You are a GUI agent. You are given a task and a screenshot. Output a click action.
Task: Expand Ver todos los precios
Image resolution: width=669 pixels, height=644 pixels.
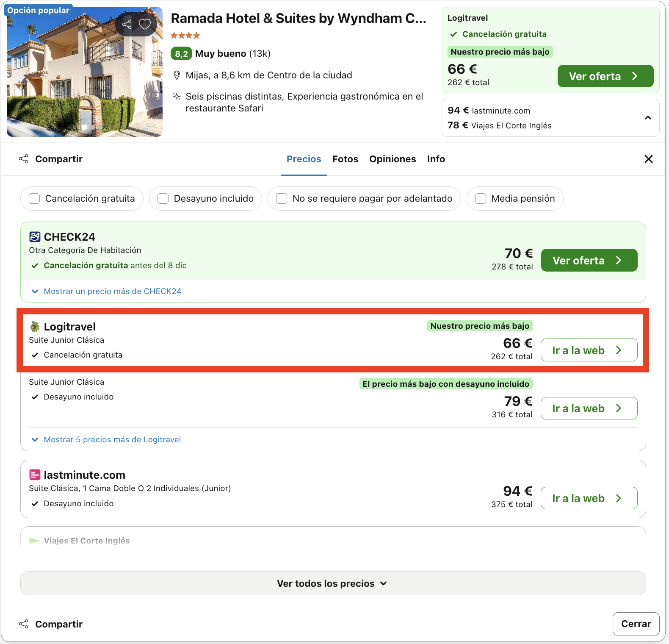(333, 583)
